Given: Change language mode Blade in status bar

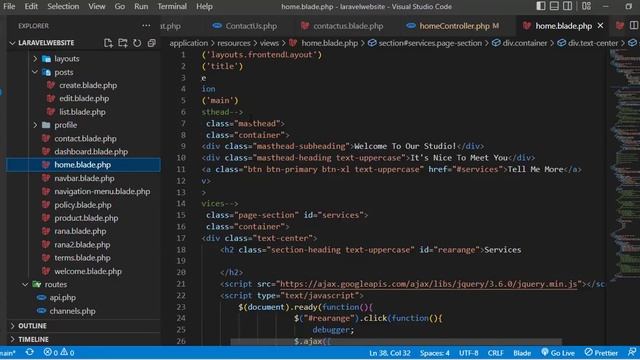Looking at the screenshot, I should point(522,353).
